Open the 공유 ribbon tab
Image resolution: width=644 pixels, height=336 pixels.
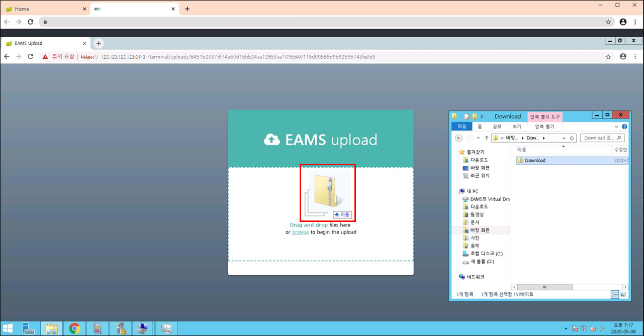click(497, 127)
